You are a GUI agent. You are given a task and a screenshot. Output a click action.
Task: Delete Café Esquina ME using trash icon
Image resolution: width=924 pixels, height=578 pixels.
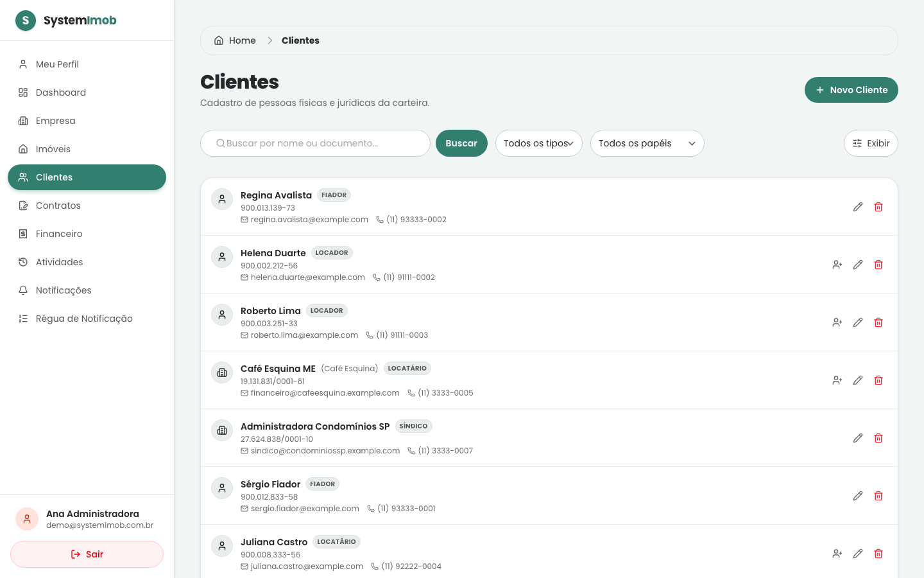878,380
